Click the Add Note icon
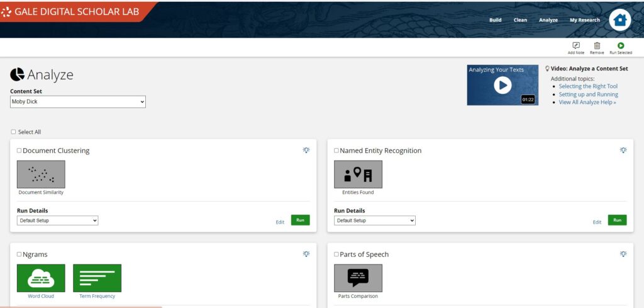This screenshot has height=308, width=644. click(576, 45)
